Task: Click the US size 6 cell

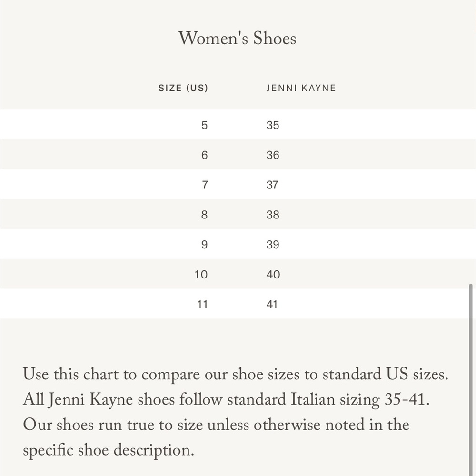Action: (204, 155)
